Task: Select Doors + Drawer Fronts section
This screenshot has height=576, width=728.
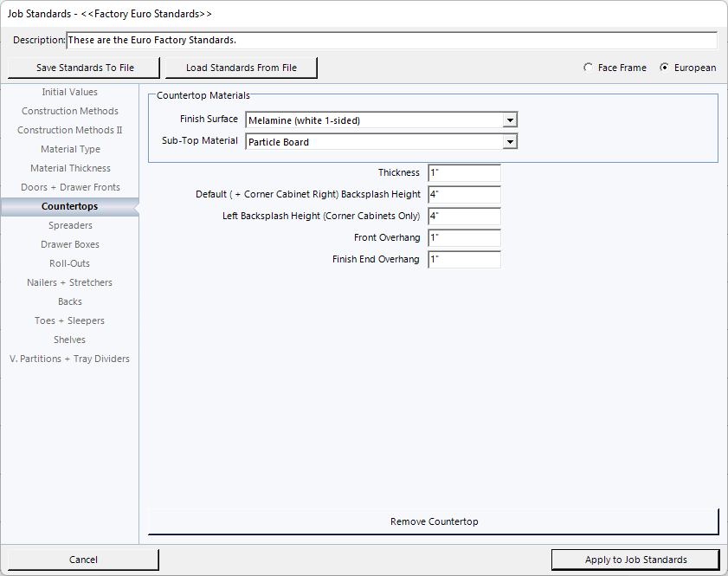Action: click(70, 187)
